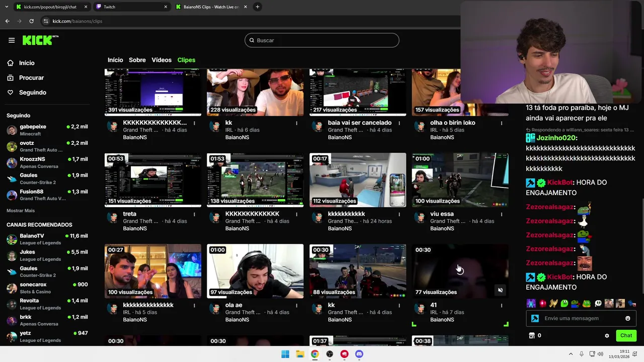Open recommended channel Jukes
Viewport: 644px width, 362px height.
(x=47, y=255)
